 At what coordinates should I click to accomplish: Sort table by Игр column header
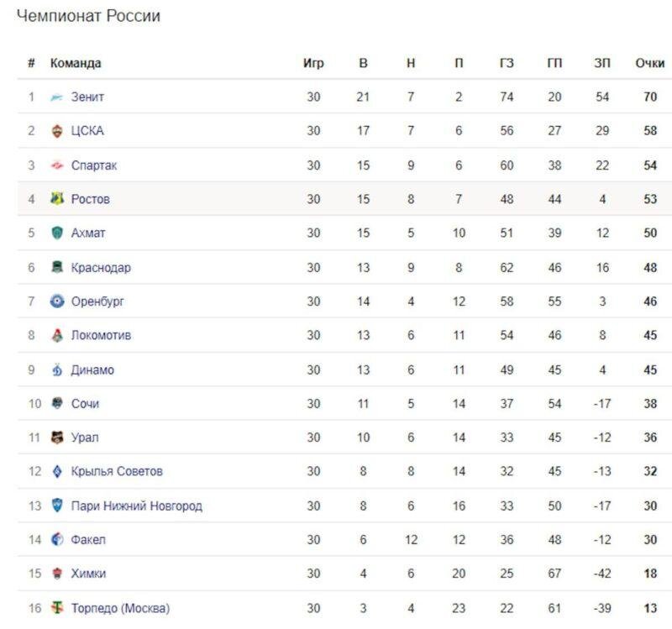click(x=313, y=64)
